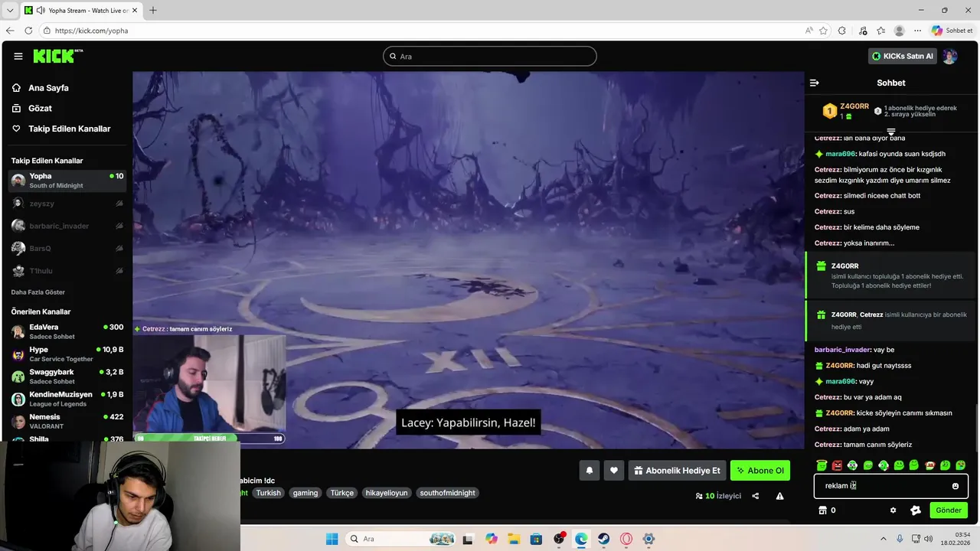Open KendineMuzisyen recommended channel

pos(67,399)
